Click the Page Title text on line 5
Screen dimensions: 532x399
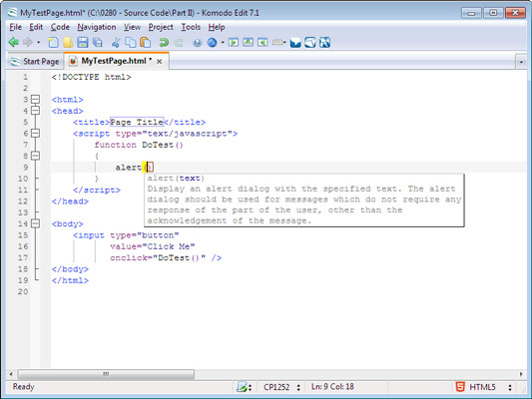coord(137,122)
